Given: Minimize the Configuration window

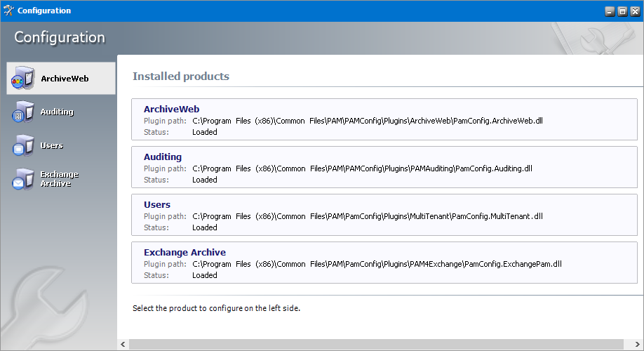Looking at the screenshot, I should pos(610,11).
